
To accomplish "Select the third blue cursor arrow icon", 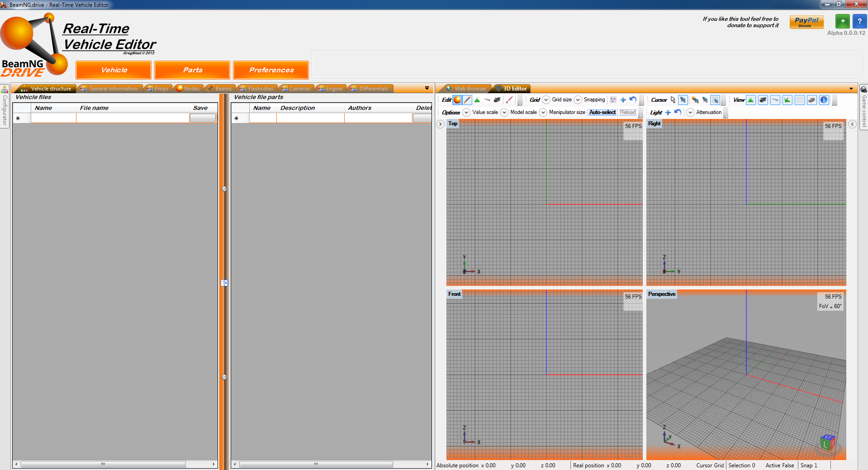I will point(705,100).
